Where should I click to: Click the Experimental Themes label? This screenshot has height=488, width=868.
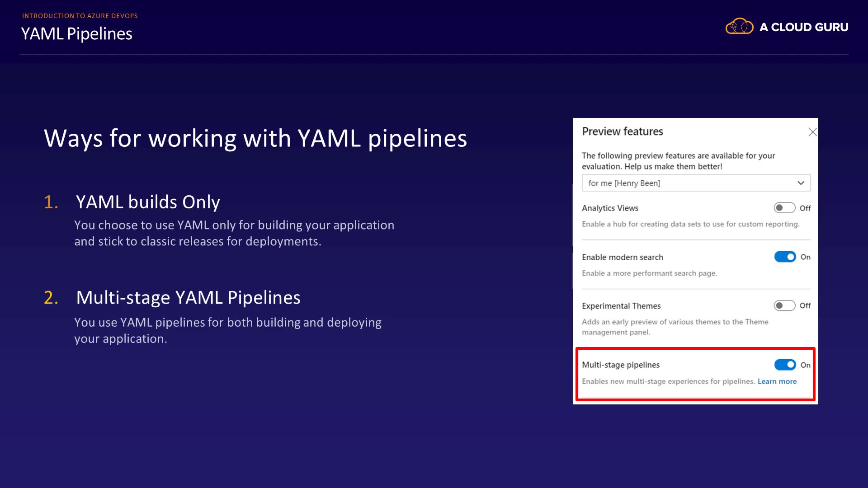(621, 306)
